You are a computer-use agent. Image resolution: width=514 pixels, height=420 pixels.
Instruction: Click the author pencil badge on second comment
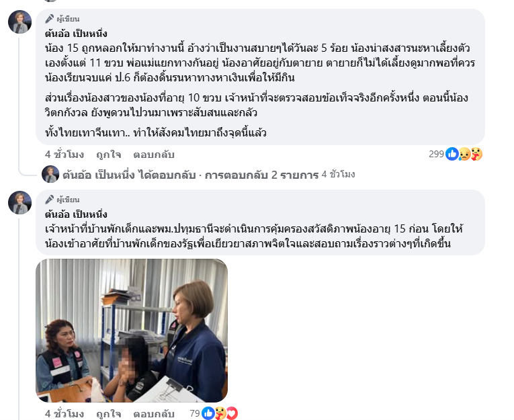(x=50, y=200)
